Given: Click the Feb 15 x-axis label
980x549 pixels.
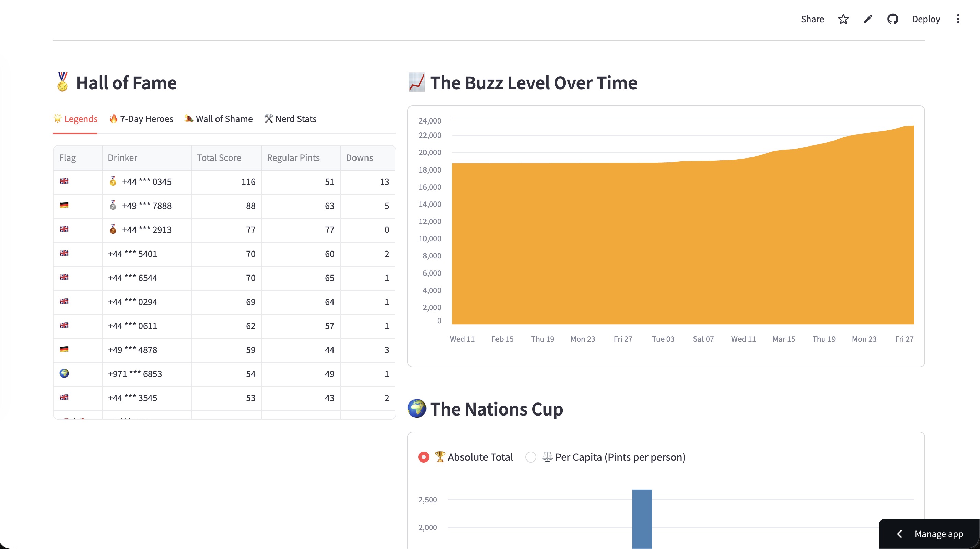Looking at the screenshot, I should [502, 339].
